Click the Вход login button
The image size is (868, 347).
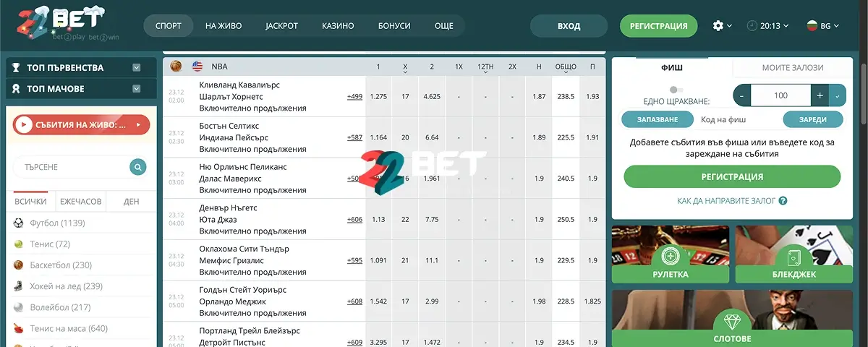(569, 25)
